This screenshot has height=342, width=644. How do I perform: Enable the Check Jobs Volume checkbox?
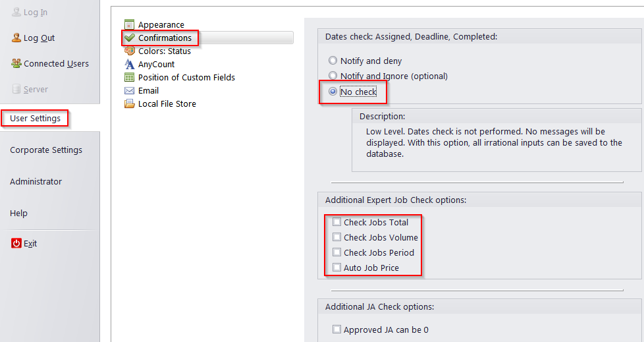click(336, 237)
